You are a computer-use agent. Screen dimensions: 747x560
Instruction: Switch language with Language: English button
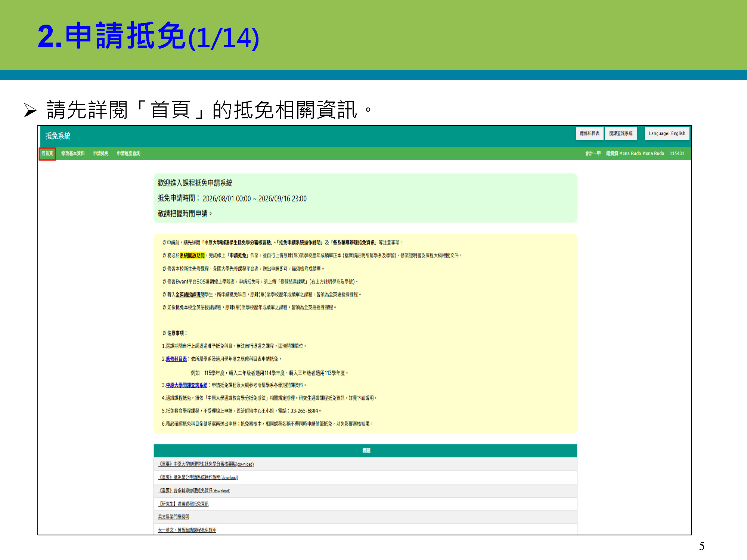point(667,134)
